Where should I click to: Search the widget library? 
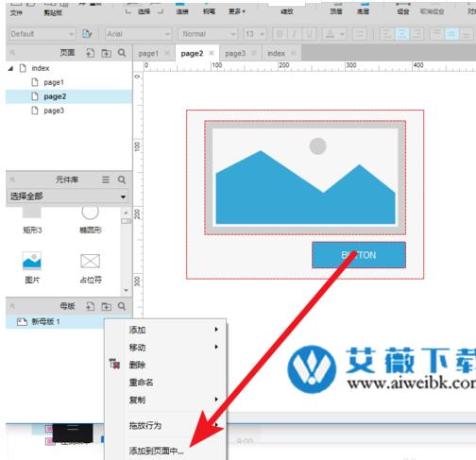[122, 179]
